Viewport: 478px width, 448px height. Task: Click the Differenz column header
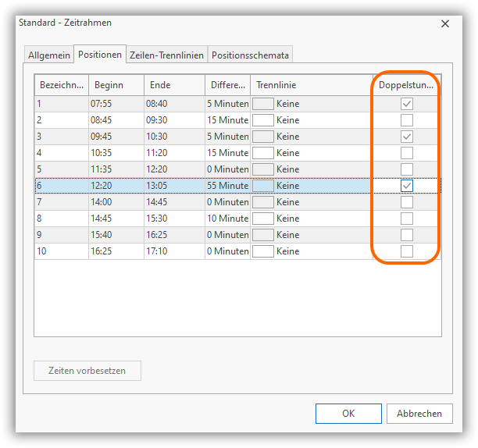pos(227,85)
